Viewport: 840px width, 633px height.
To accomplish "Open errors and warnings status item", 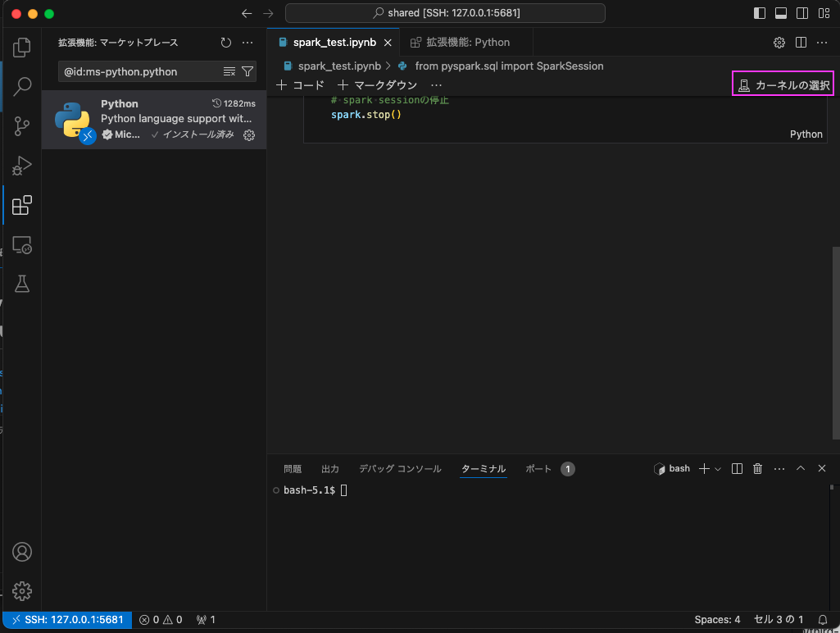I will click(161, 620).
